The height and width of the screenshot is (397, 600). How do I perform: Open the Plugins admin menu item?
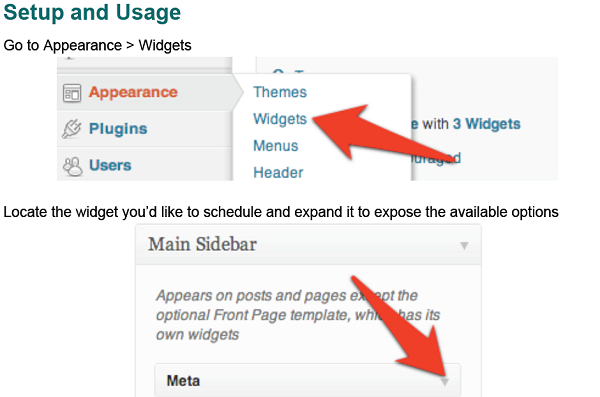point(118,129)
